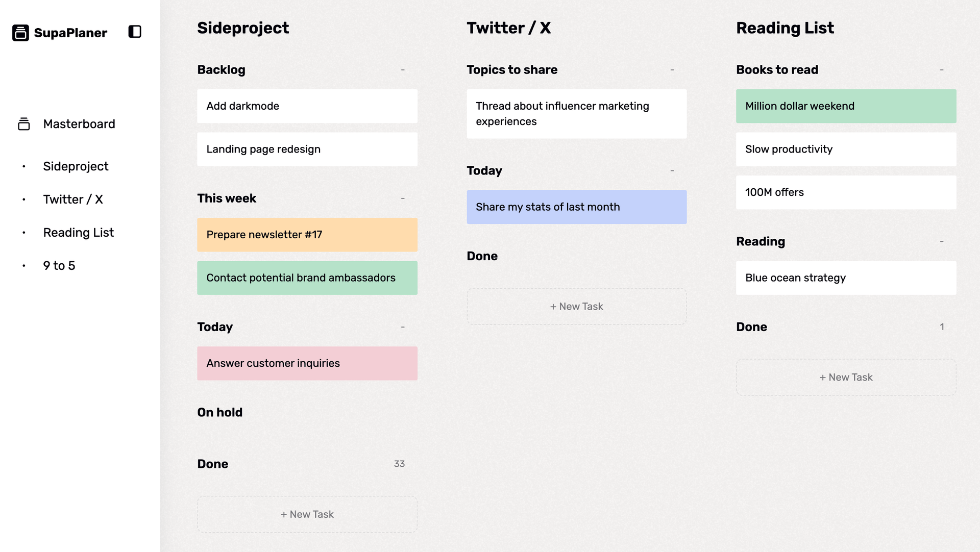Image resolution: width=980 pixels, height=552 pixels.
Task: Open the 9 to 5 board
Action: pyautogui.click(x=59, y=266)
